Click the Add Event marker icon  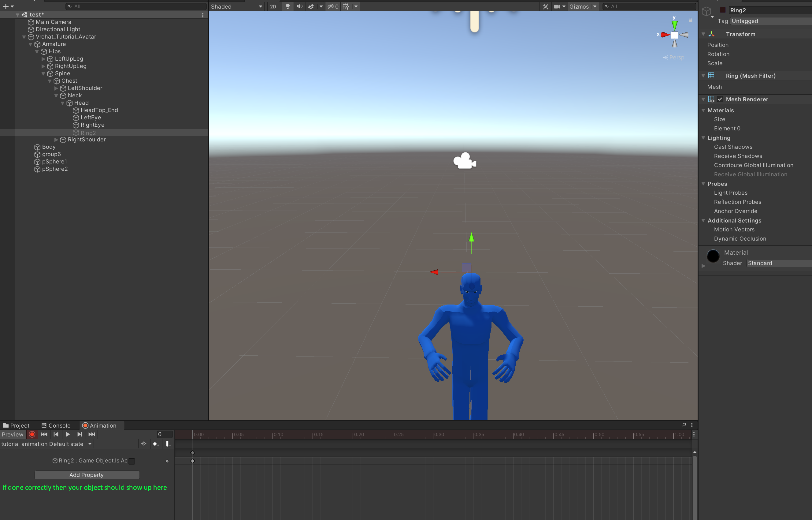tap(168, 444)
